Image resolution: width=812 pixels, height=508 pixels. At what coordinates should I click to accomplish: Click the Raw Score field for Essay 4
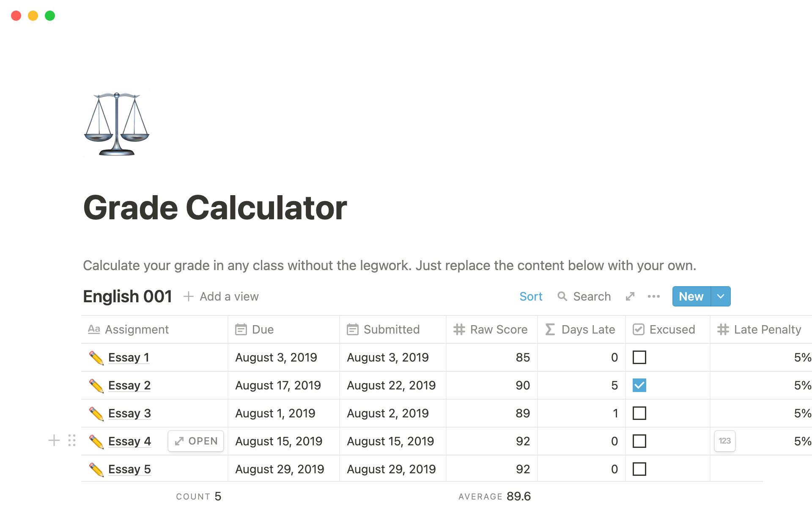click(489, 441)
